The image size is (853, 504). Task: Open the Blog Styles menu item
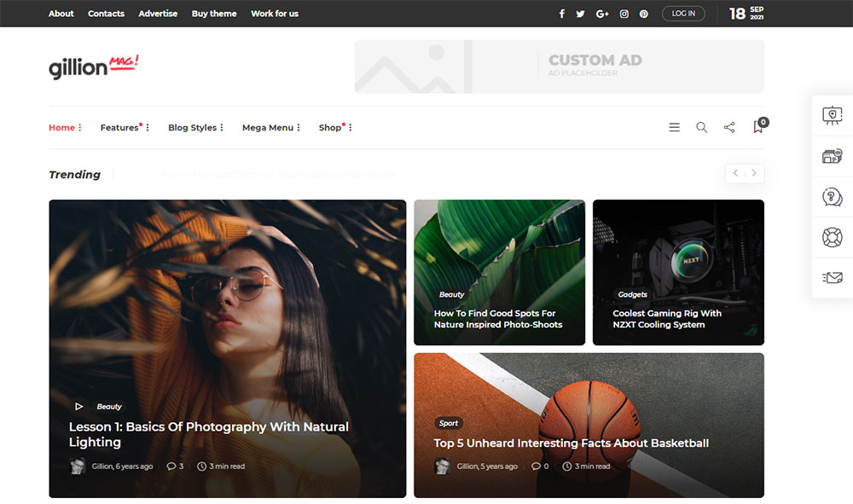193,128
